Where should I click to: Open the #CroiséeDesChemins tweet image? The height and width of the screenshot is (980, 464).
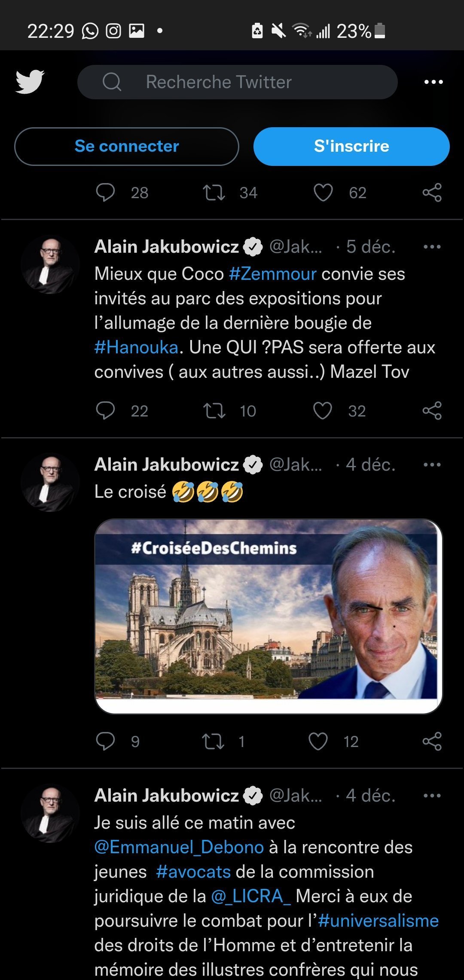pos(268,616)
